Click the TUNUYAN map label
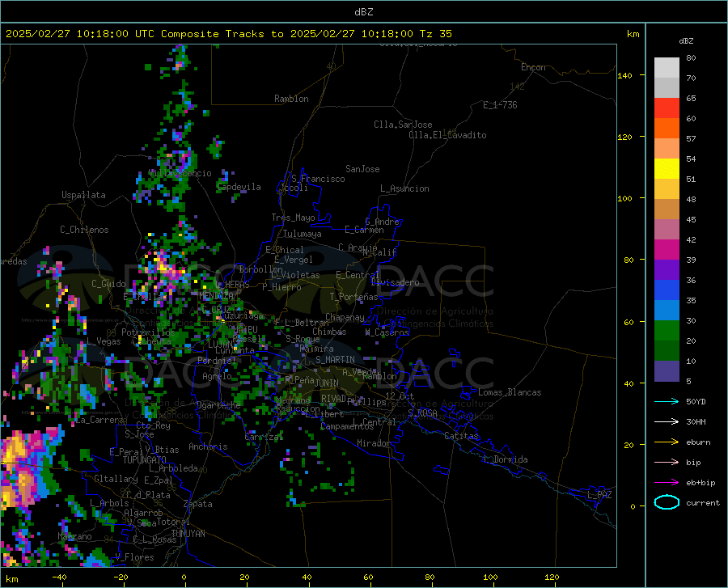This screenshot has height=588, width=728. click(x=188, y=533)
